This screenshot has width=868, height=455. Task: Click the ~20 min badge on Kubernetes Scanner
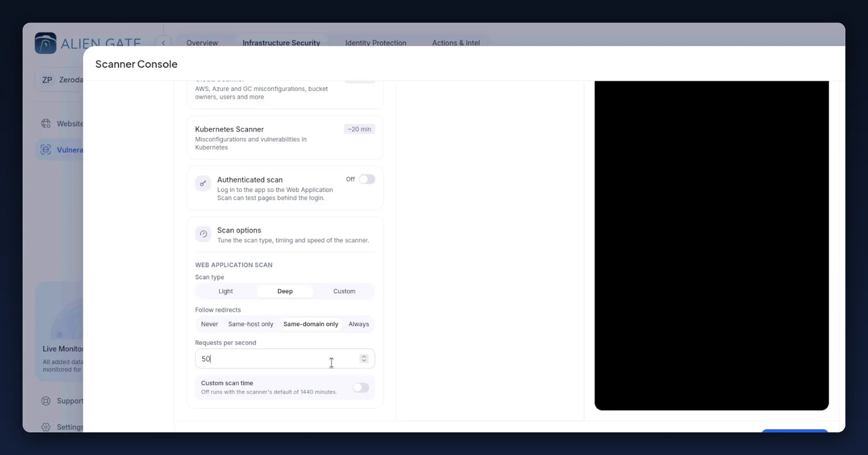pos(359,129)
